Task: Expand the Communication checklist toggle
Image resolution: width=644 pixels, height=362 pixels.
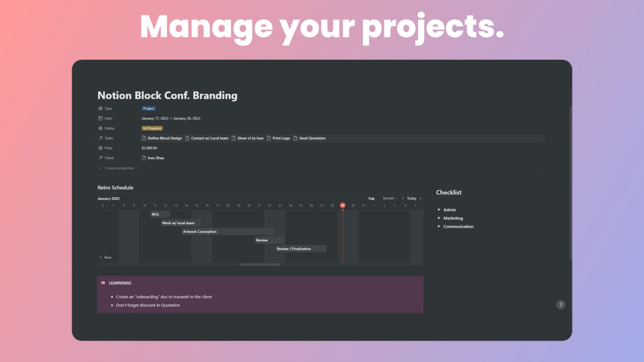Action: 439,226
